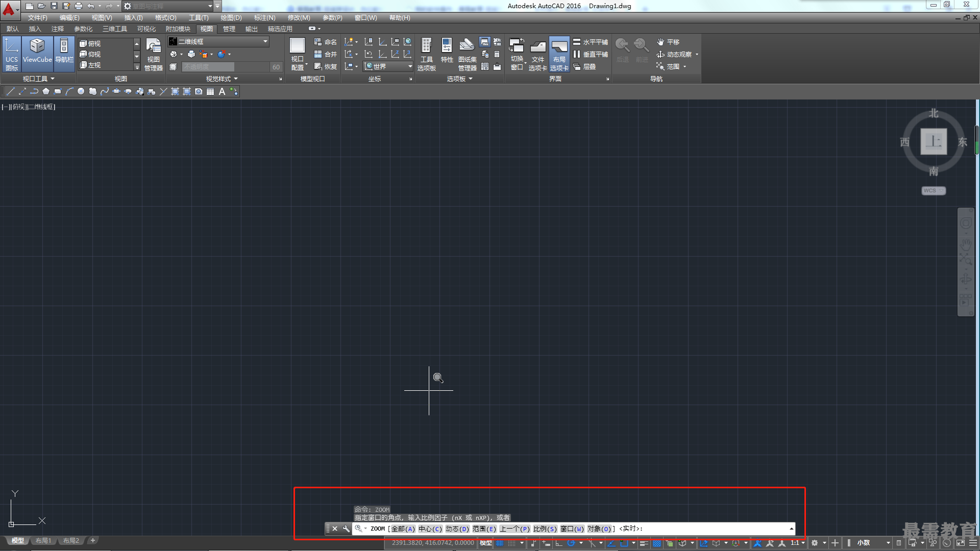Click the customize wrench icon in command line
The width and height of the screenshot is (980, 551).
(x=346, y=529)
